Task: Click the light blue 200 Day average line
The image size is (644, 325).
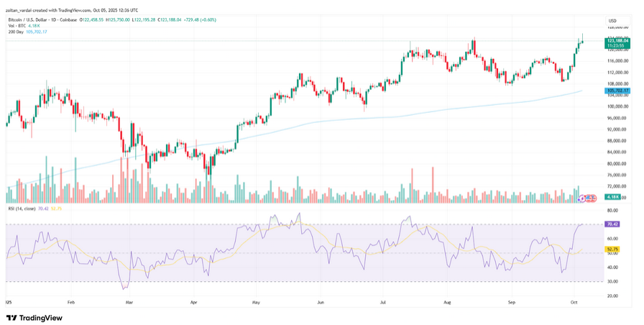Action: pos(359,117)
